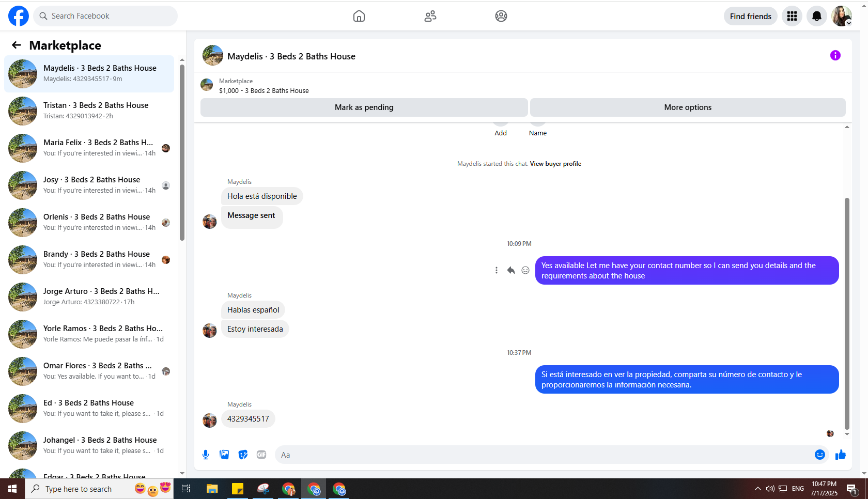Open the Windows action center notifications
868x499 pixels.
pos(852,489)
